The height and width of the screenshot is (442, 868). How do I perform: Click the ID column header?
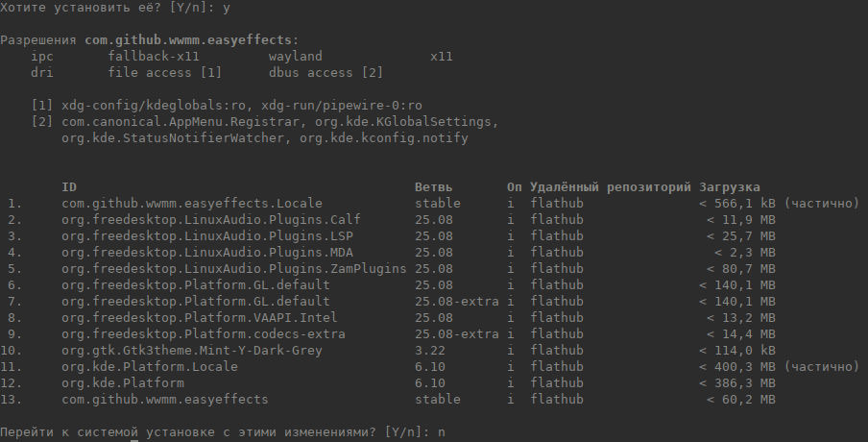pyautogui.click(x=69, y=186)
